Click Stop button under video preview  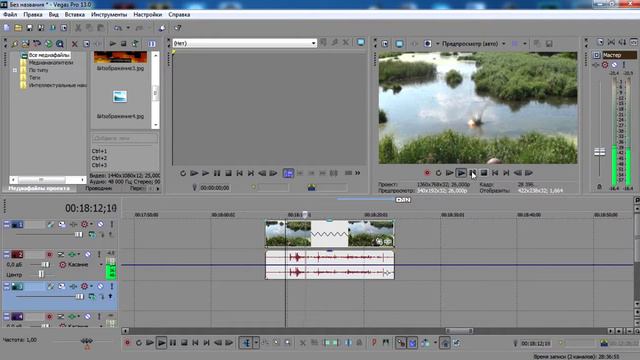[484, 173]
